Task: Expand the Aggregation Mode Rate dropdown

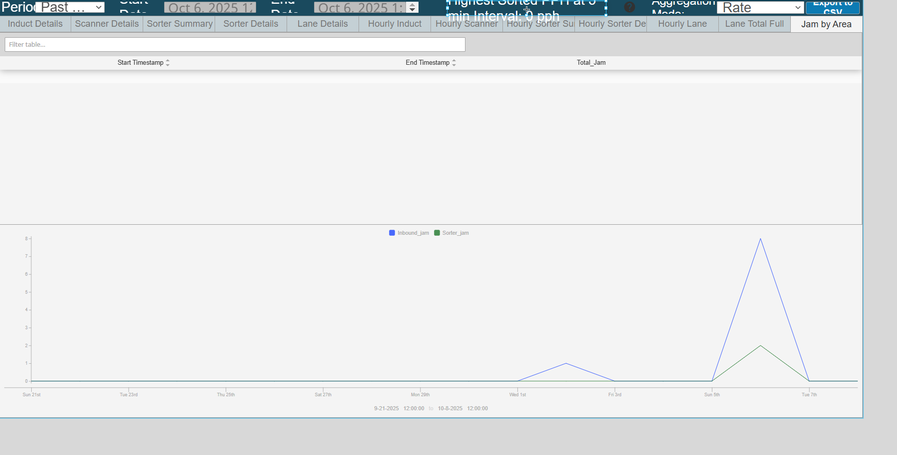Action: tap(760, 8)
